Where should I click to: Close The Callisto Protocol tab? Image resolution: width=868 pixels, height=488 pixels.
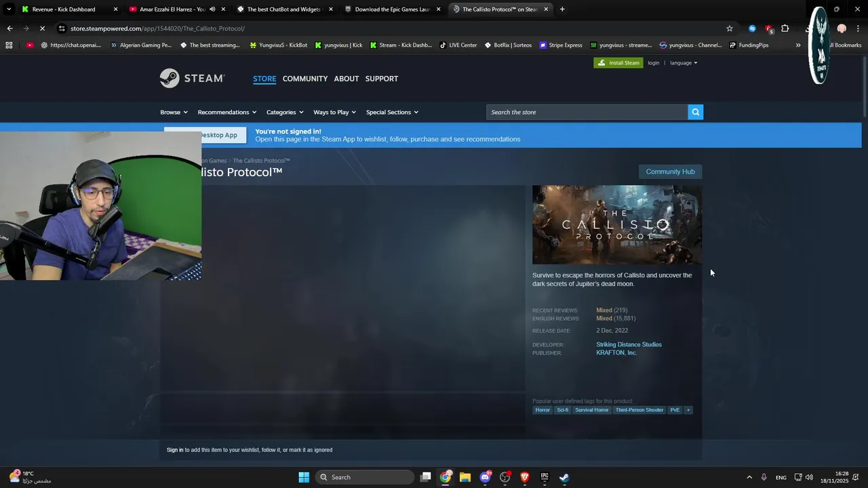click(546, 9)
